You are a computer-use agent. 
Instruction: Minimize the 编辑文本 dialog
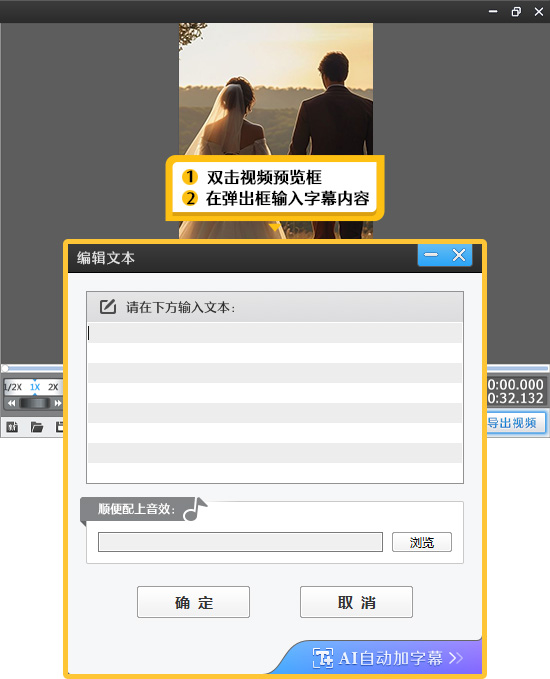point(431,255)
